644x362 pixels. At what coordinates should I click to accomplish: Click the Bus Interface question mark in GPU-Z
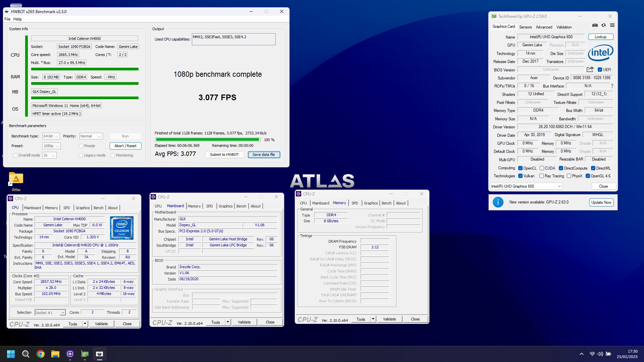coord(612,86)
